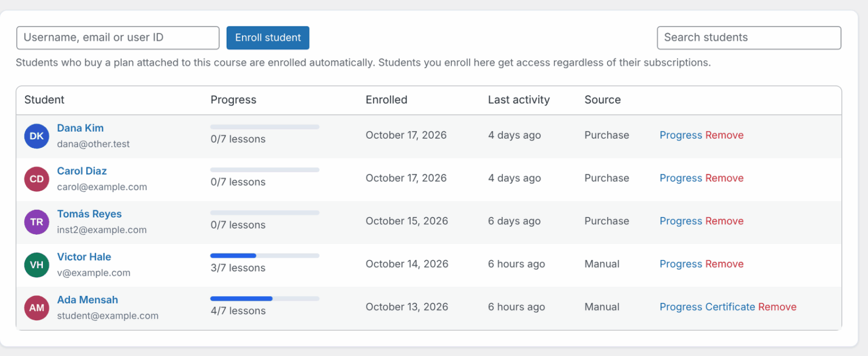Viewport: 868px width, 356px height.
Task: Click Ada Mensah's 6 hours ago activity
Action: pyautogui.click(x=516, y=307)
